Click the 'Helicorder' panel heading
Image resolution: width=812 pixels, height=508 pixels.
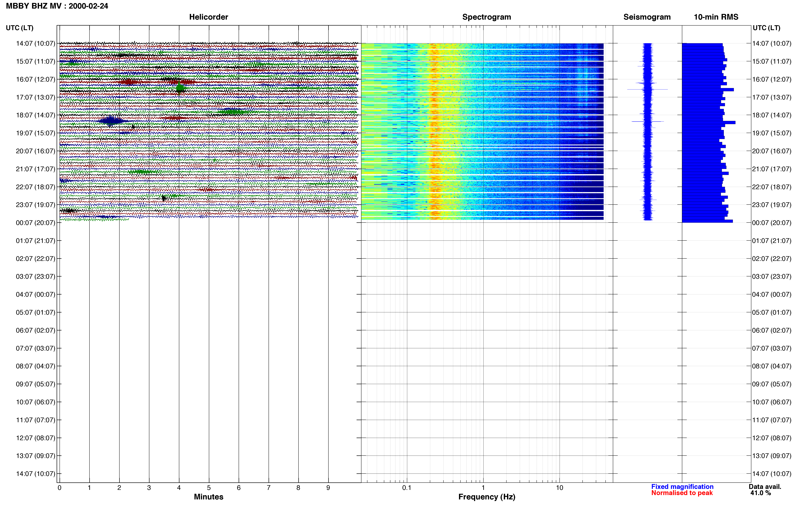point(209,17)
